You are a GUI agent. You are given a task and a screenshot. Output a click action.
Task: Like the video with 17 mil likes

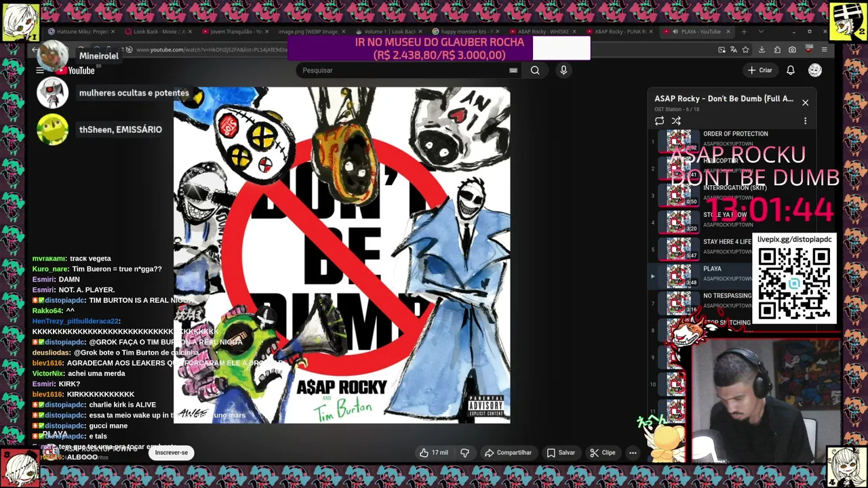433,453
